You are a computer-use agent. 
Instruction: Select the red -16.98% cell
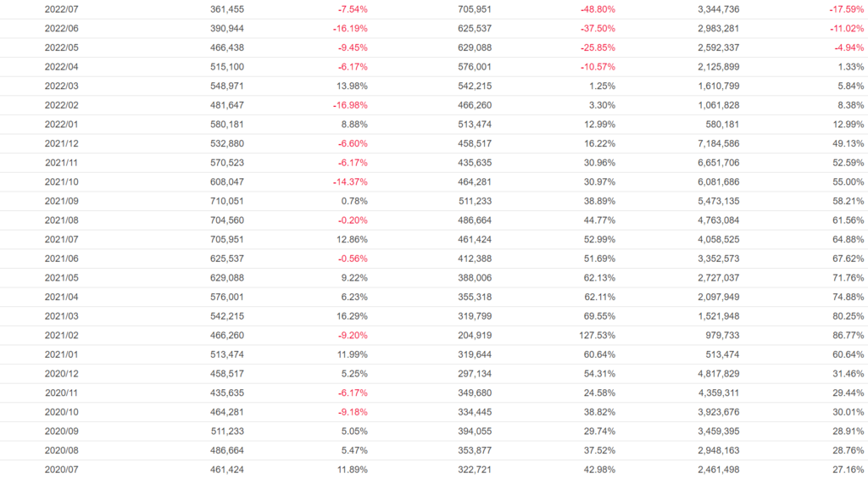(348, 105)
